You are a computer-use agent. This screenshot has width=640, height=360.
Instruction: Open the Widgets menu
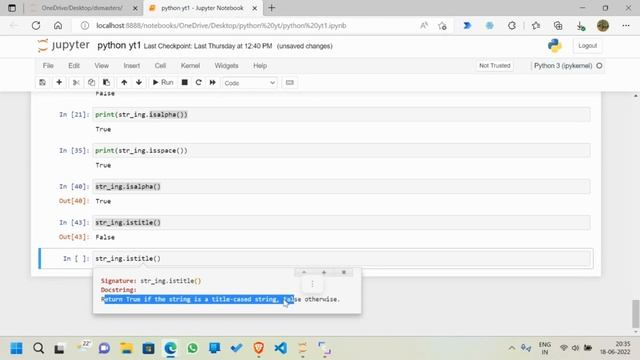[x=226, y=66]
